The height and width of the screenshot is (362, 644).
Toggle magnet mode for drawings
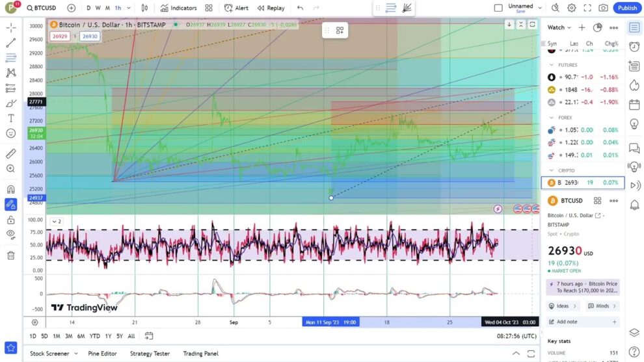[x=11, y=189]
